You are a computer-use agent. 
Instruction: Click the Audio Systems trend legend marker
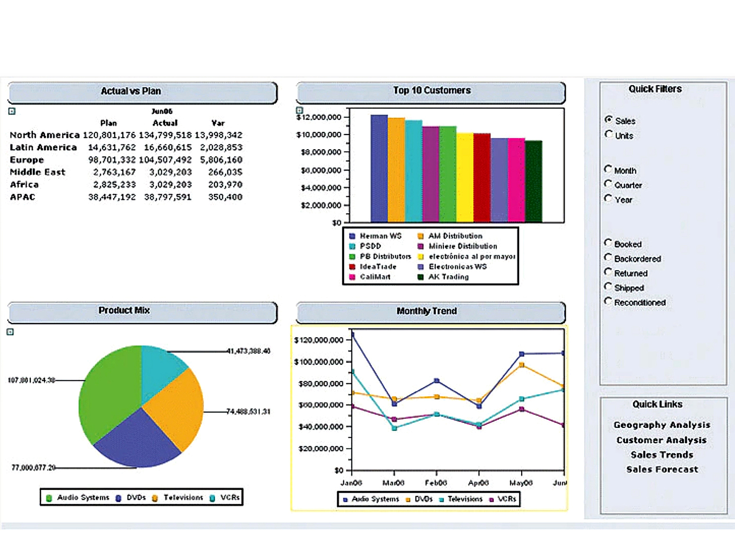(x=345, y=500)
